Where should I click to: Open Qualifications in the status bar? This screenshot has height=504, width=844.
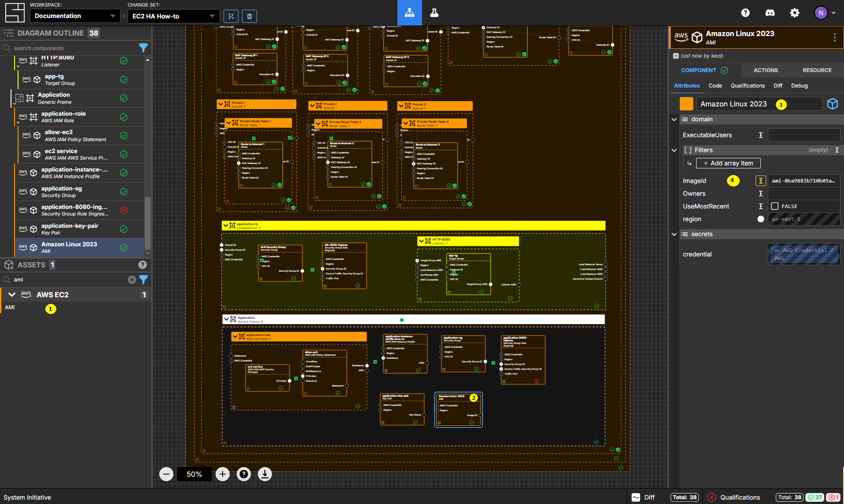coord(734,497)
